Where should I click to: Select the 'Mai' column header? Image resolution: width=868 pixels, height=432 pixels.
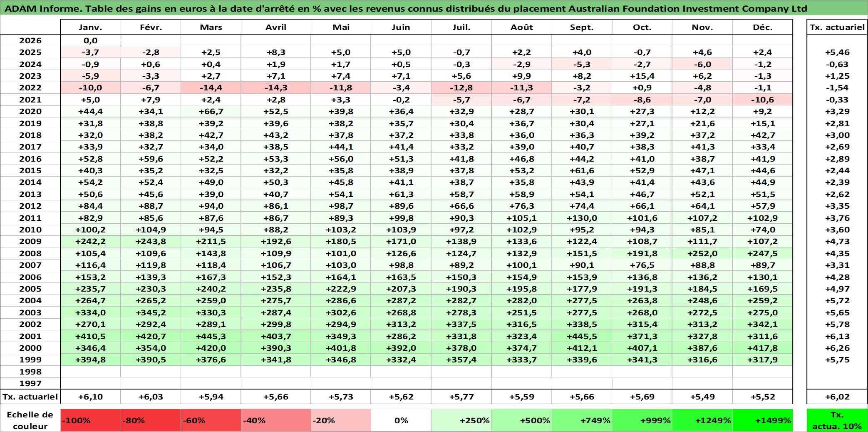341,27
